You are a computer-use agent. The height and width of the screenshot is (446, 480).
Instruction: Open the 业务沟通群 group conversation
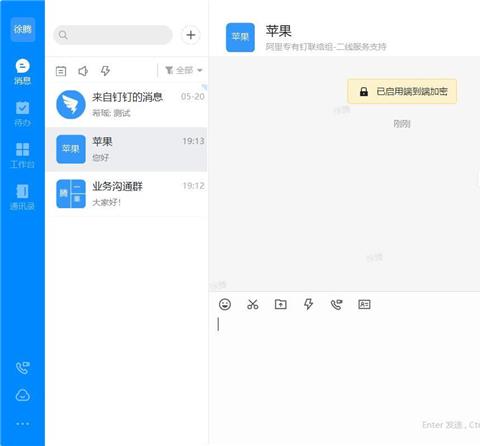click(127, 194)
